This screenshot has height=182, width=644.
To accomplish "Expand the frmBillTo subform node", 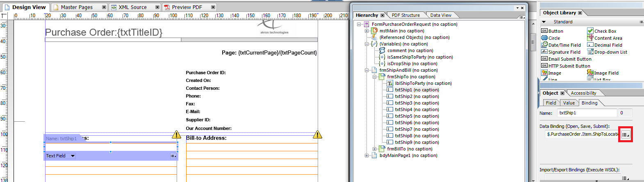I will pos(375,149).
